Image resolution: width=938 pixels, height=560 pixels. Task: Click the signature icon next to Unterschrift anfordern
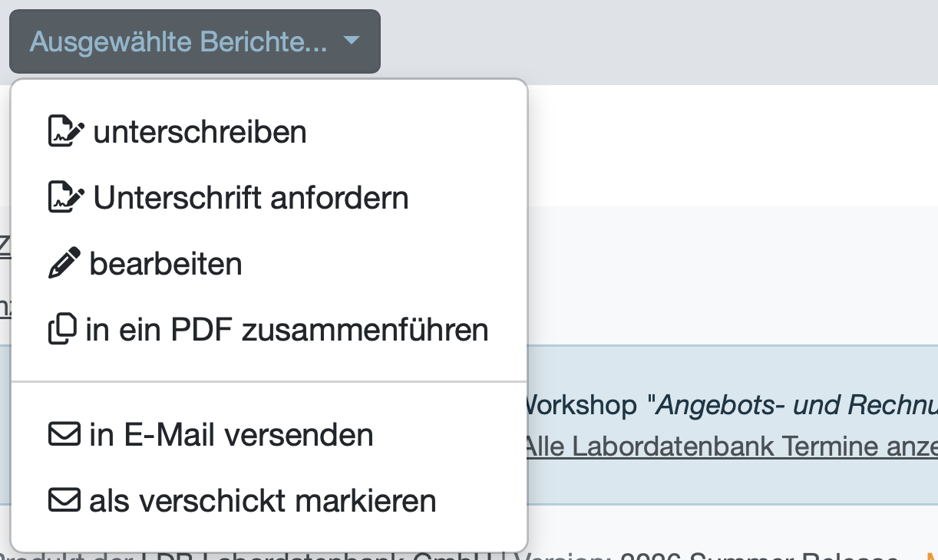tap(66, 197)
